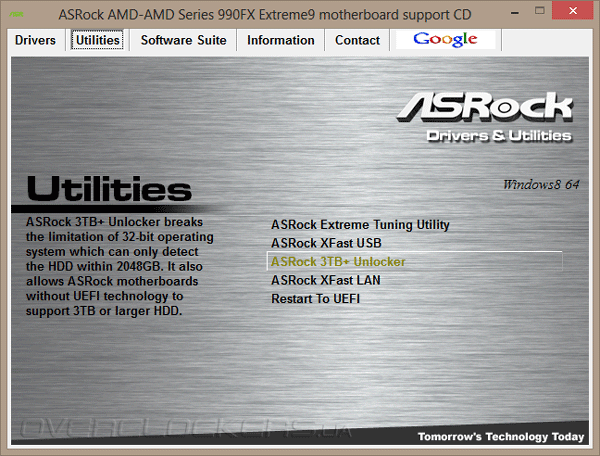This screenshot has width=600, height=456.
Task: Open the Drivers tab
Action: pos(35,40)
